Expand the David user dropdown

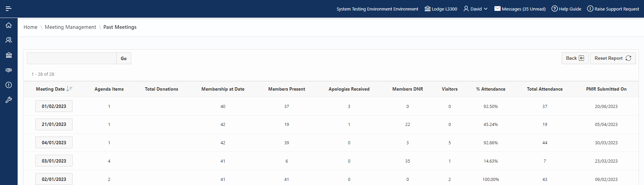click(x=475, y=9)
